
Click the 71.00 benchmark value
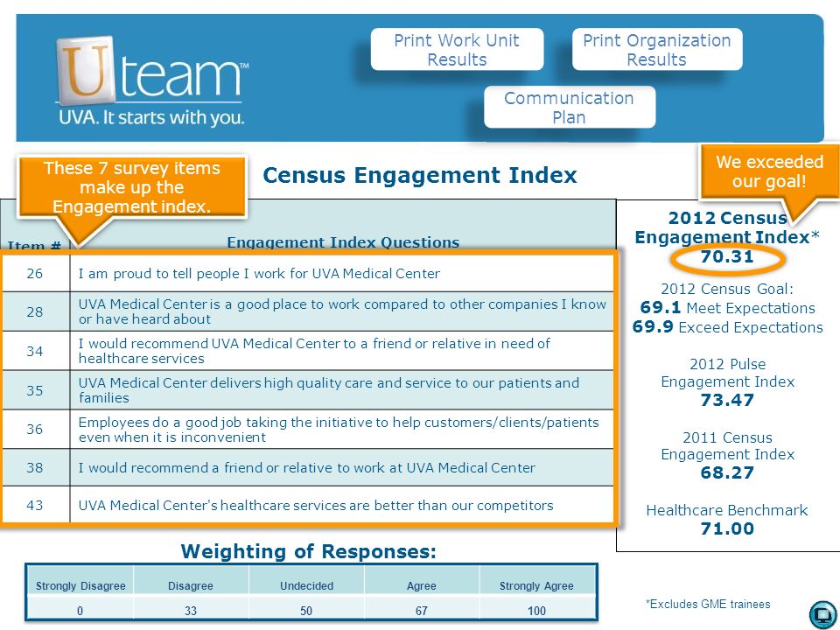pyautogui.click(x=727, y=529)
